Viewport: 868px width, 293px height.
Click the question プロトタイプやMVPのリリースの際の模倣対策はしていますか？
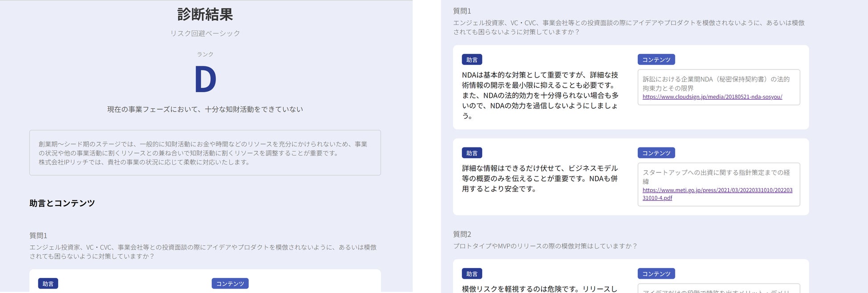click(x=545, y=246)
